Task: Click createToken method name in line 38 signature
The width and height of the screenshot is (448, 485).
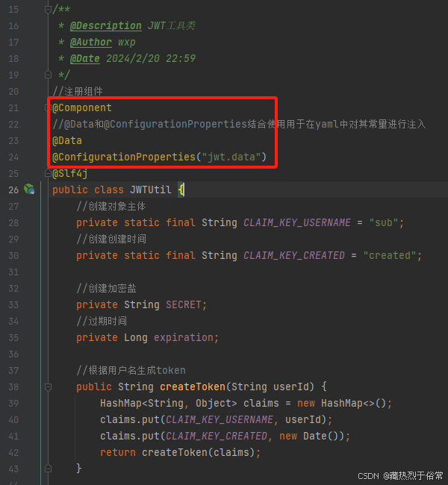Action: (193, 387)
